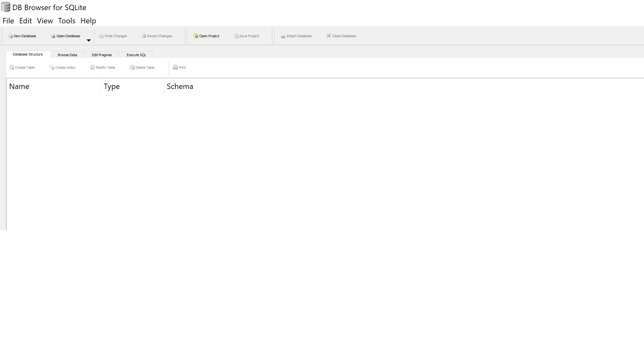Open the View menu
The height and width of the screenshot is (345, 644).
45,21
